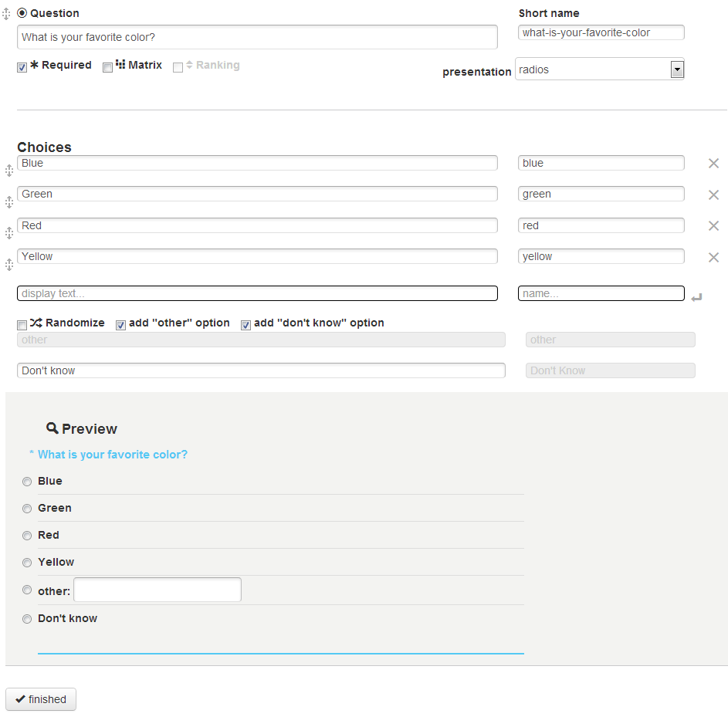Click the question text input field
The height and width of the screenshot is (717, 728).
click(x=257, y=37)
